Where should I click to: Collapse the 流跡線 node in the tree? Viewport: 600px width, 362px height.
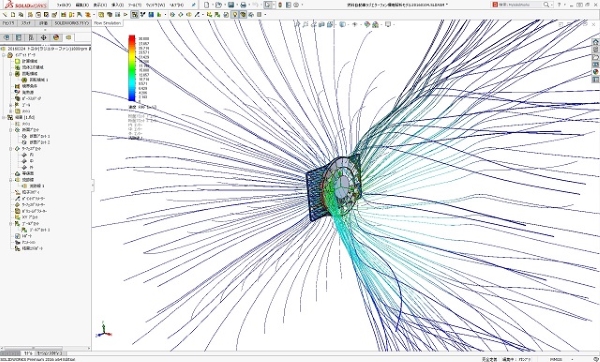tap(11, 179)
